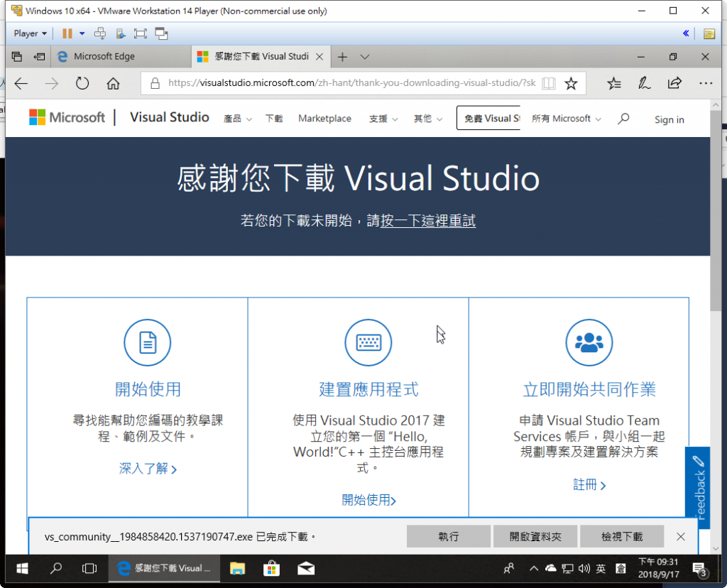Click the 立即開始共同作業 people icon
The image size is (727, 588).
(589, 343)
